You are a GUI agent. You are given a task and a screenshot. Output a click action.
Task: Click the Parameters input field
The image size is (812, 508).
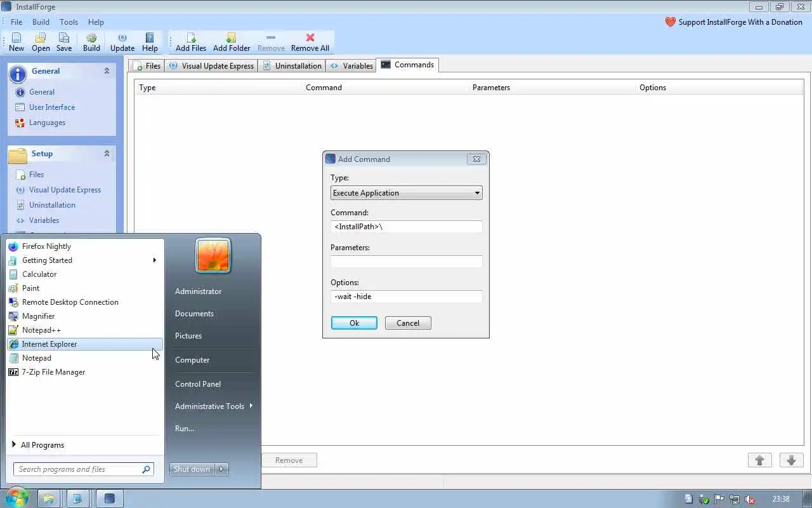[406, 262]
